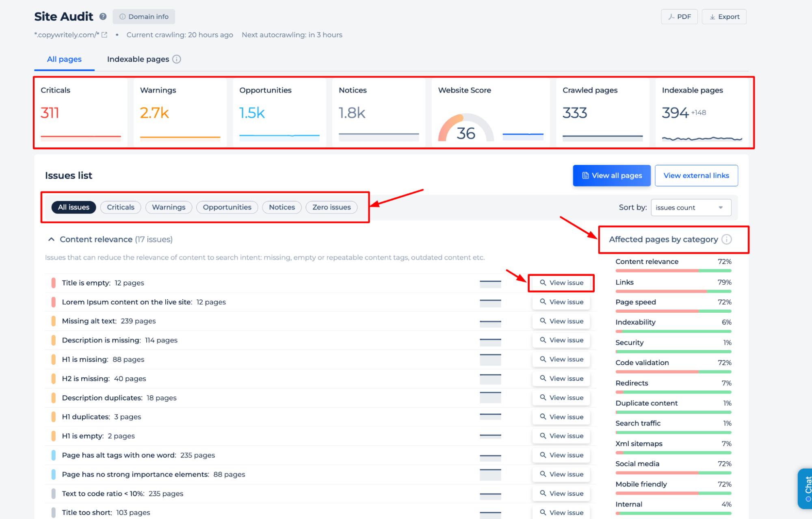Select the Criticals filter tab
The width and height of the screenshot is (812, 519).
coord(121,207)
